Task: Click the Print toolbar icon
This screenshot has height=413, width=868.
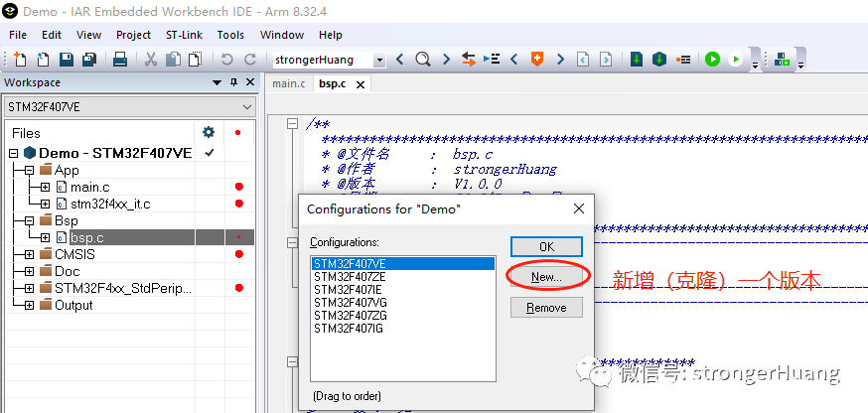Action: point(120,60)
